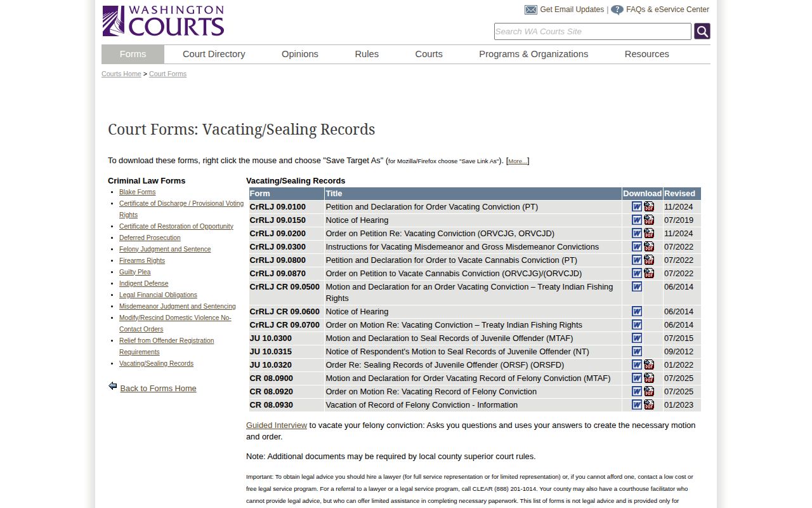Open PDF of CrRLJ 09.0870 order

pos(649,273)
